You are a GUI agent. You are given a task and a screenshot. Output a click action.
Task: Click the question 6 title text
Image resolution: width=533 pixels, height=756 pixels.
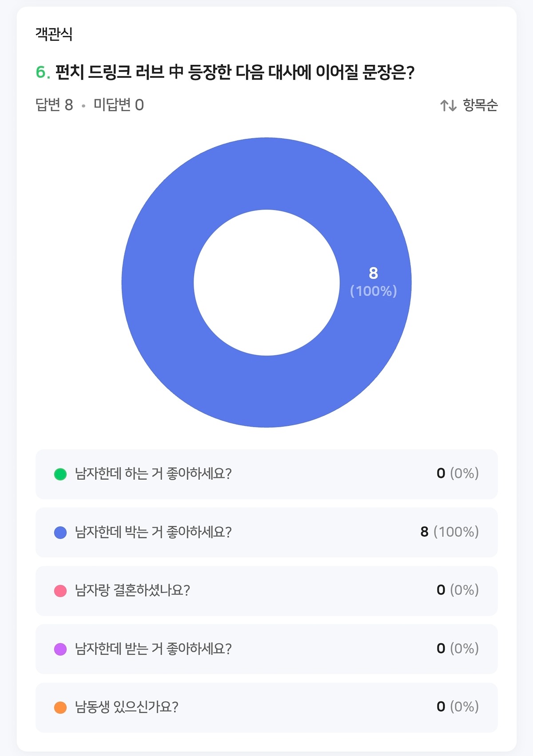(x=235, y=72)
